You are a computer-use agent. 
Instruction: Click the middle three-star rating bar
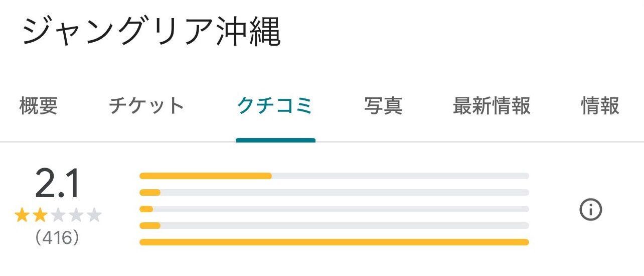(x=334, y=209)
